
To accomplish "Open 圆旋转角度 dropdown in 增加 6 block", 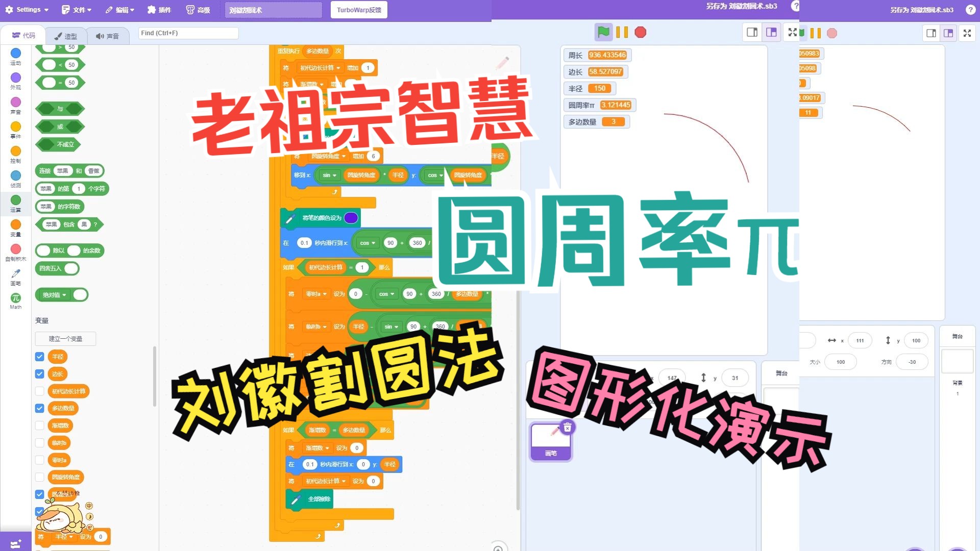I will 328,156.
